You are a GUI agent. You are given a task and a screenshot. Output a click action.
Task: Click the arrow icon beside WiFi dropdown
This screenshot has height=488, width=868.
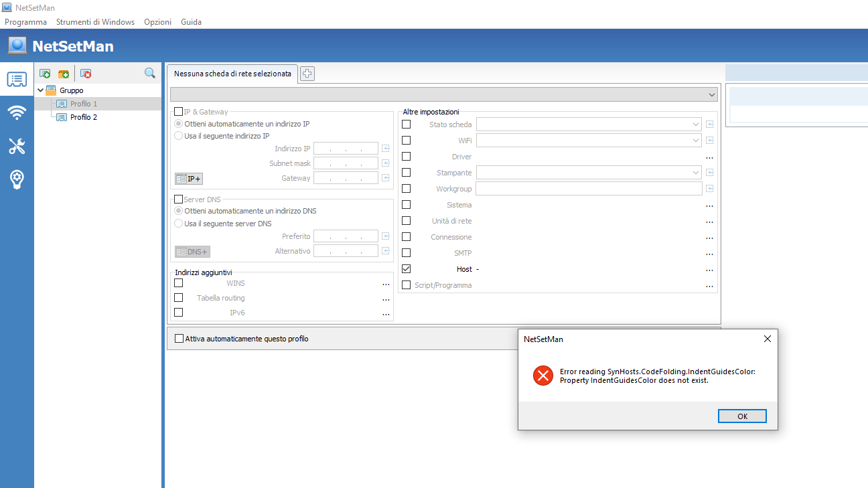[709, 141]
